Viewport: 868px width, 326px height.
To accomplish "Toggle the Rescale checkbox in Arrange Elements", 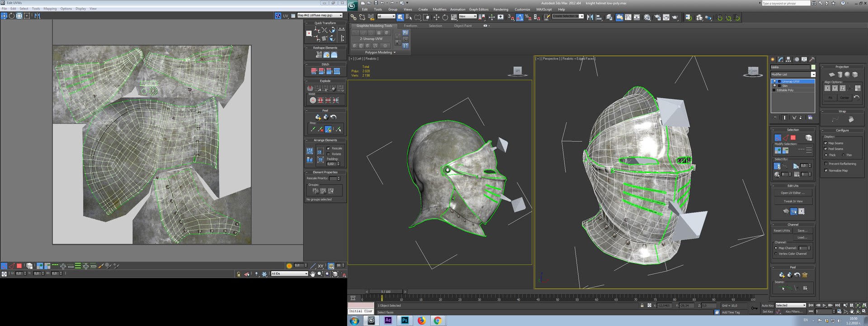I will pyautogui.click(x=329, y=149).
